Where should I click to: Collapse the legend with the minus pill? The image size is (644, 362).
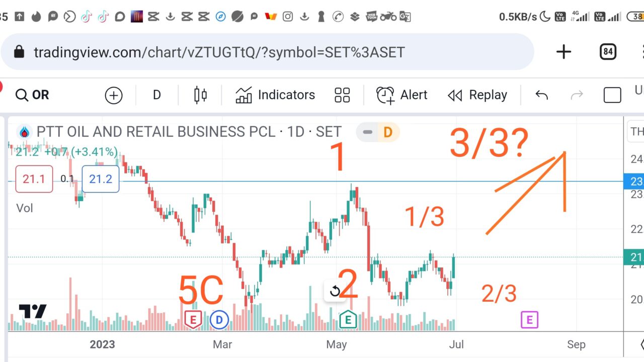pos(368,132)
